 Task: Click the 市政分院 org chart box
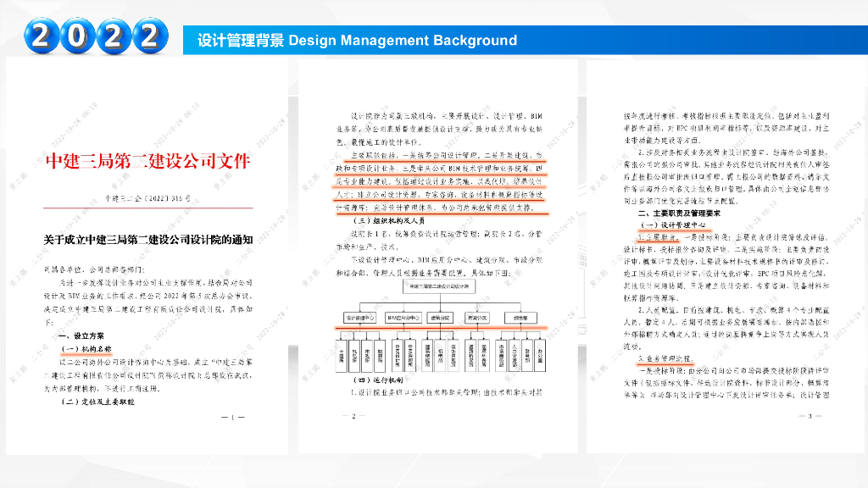(476, 318)
